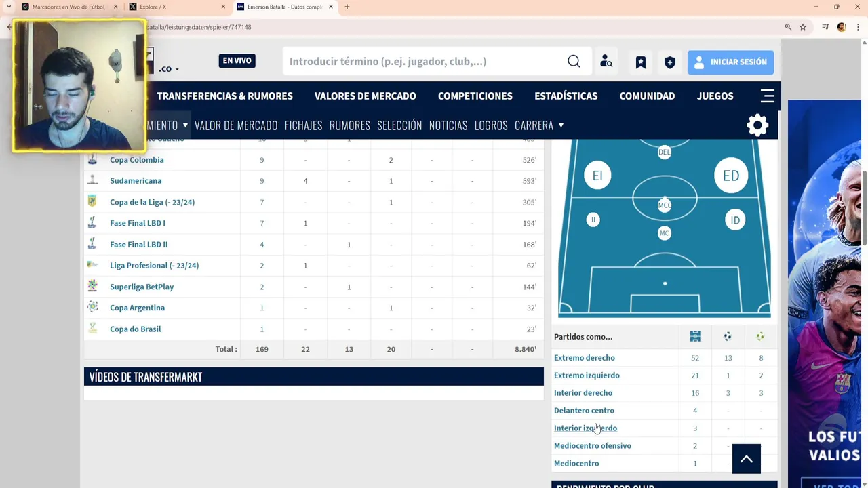Image resolution: width=868 pixels, height=488 pixels.
Task: Click the Fase Final LBD II trophy icon
Action: pos(92,244)
